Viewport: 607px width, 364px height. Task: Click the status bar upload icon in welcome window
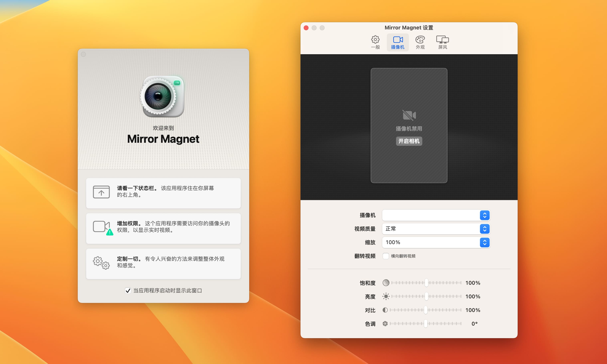(101, 192)
